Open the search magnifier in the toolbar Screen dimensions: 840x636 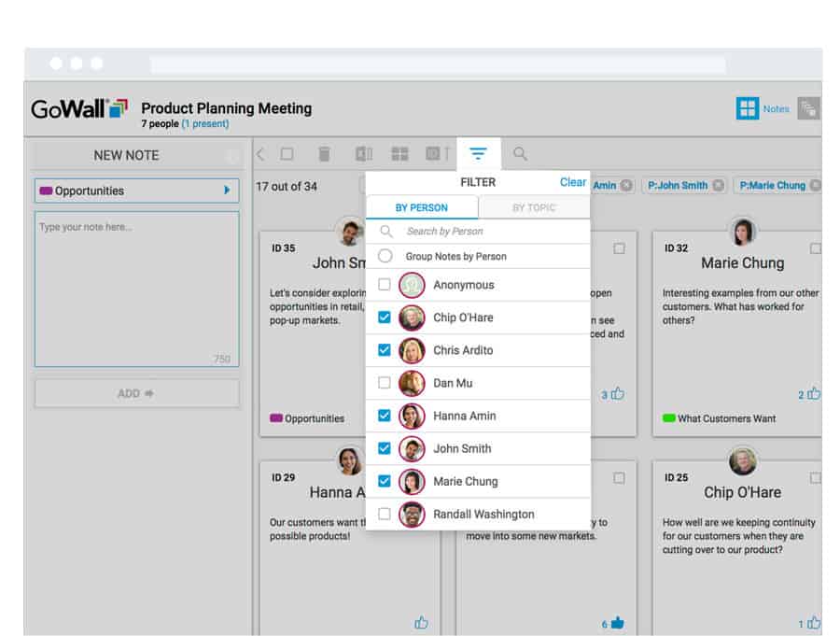tap(521, 154)
